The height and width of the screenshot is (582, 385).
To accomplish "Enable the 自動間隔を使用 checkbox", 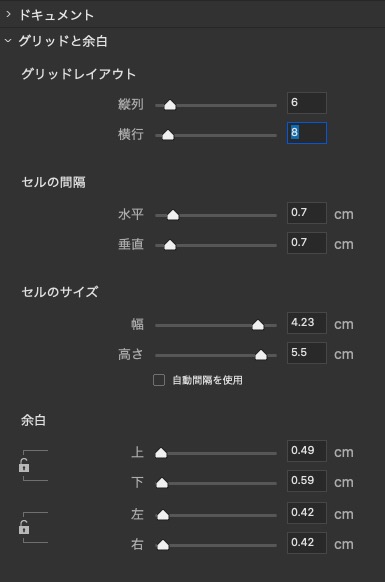I will (x=159, y=380).
